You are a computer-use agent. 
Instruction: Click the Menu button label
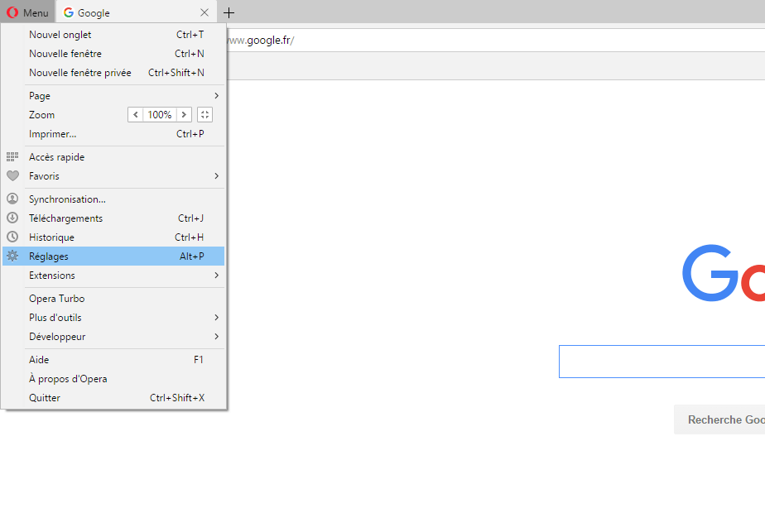[36, 13]
